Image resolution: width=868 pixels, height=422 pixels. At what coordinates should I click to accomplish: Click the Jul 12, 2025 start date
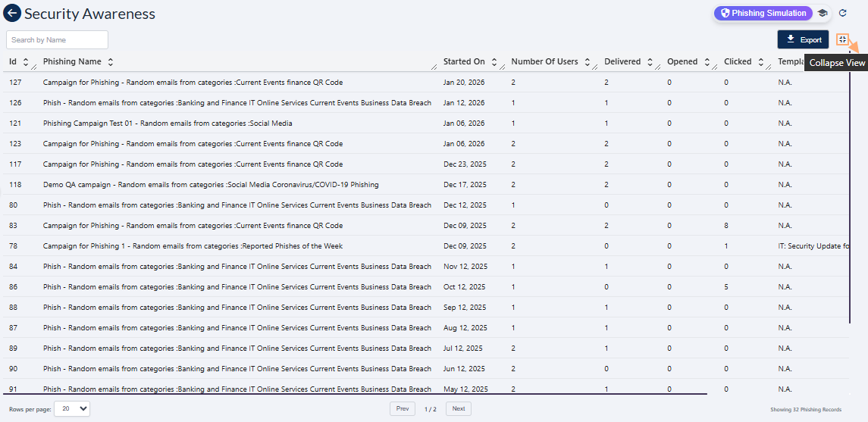tap(462, 349)
